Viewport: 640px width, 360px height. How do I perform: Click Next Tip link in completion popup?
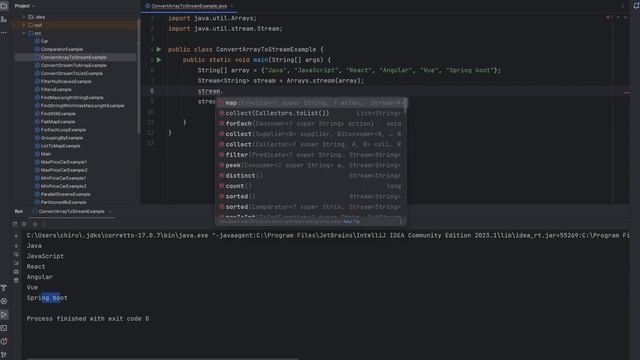(351, 222)
